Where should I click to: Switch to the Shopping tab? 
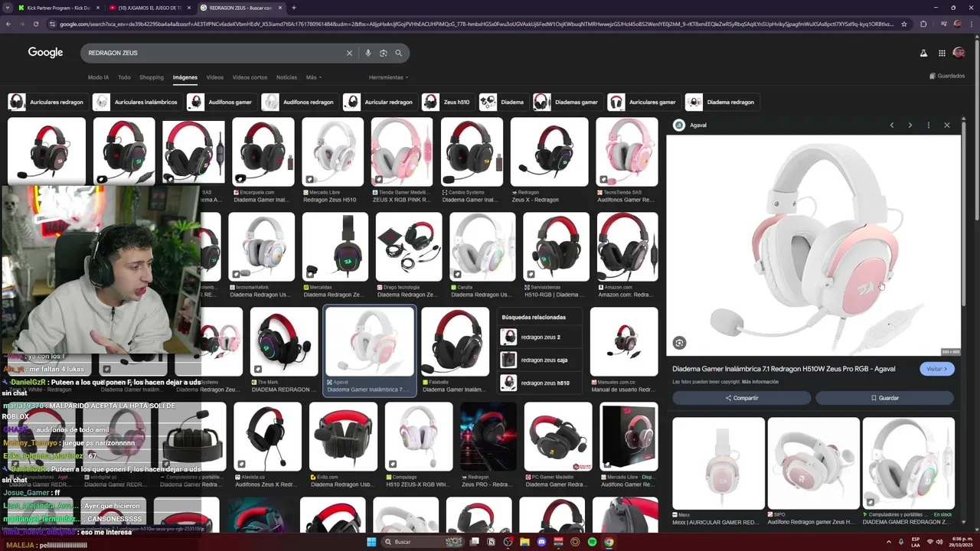click(x=152, y=77)
